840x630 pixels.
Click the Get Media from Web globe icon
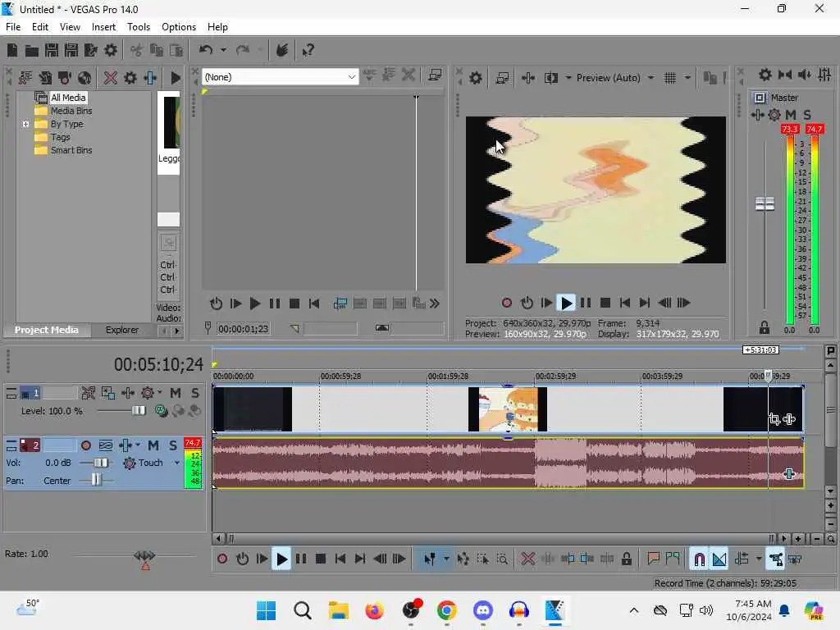[84, 78]
